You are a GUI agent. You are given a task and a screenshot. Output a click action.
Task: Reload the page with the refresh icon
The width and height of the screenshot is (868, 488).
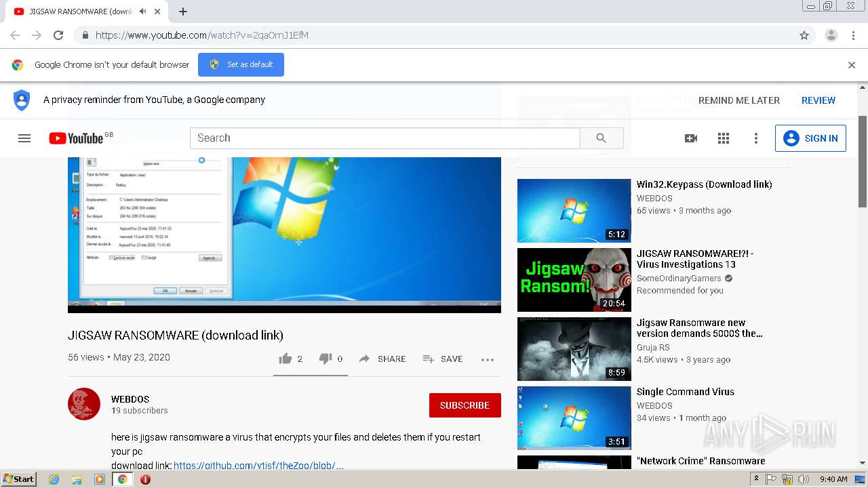[x=58, y=35]
